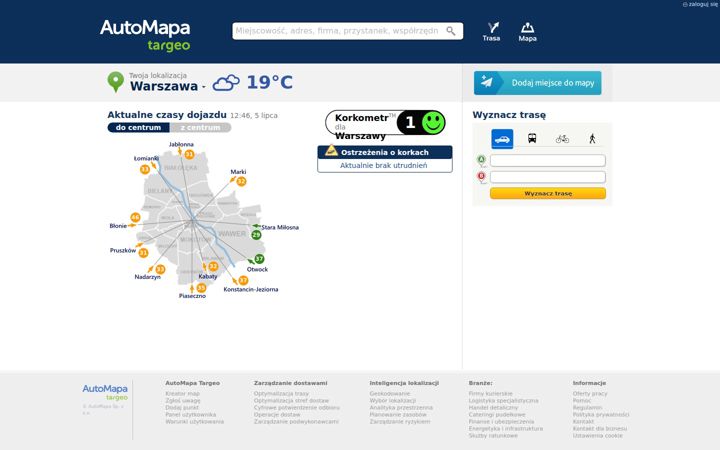Switch to the 'z centrum' tab

click(x=200, y=128)
